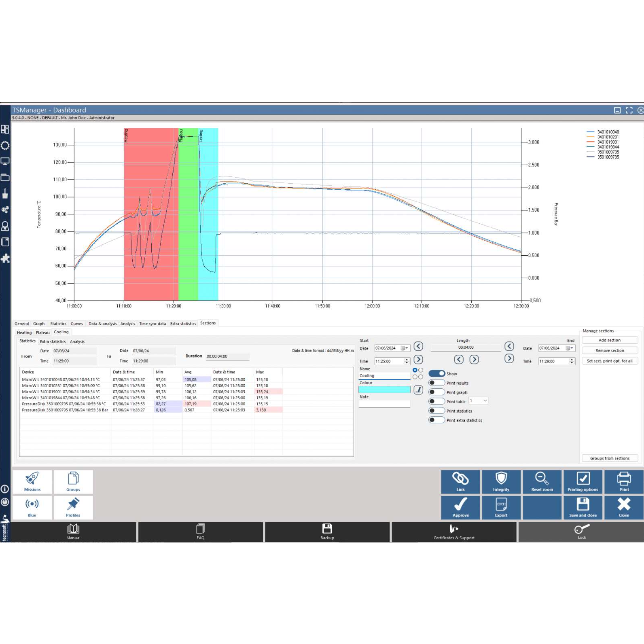
Task: Enable the Print graph toggle
Action: [436, 392]
